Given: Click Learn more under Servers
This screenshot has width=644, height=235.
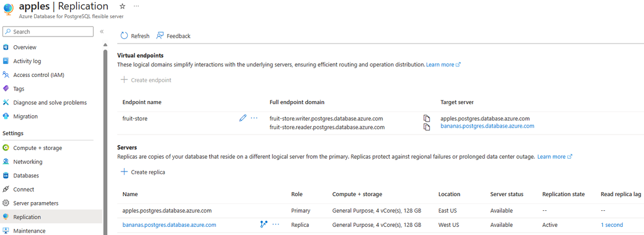Looking at the screenshot, I should (555, 157).
